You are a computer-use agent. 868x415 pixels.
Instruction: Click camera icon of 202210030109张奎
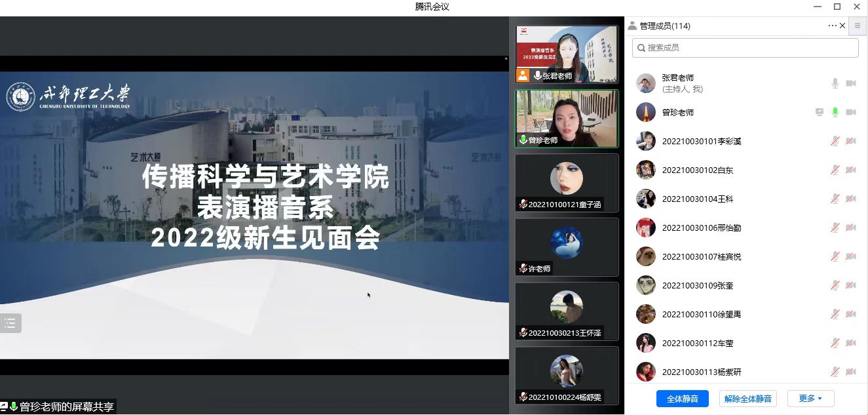pyautogui.click(x=851, y=285)
